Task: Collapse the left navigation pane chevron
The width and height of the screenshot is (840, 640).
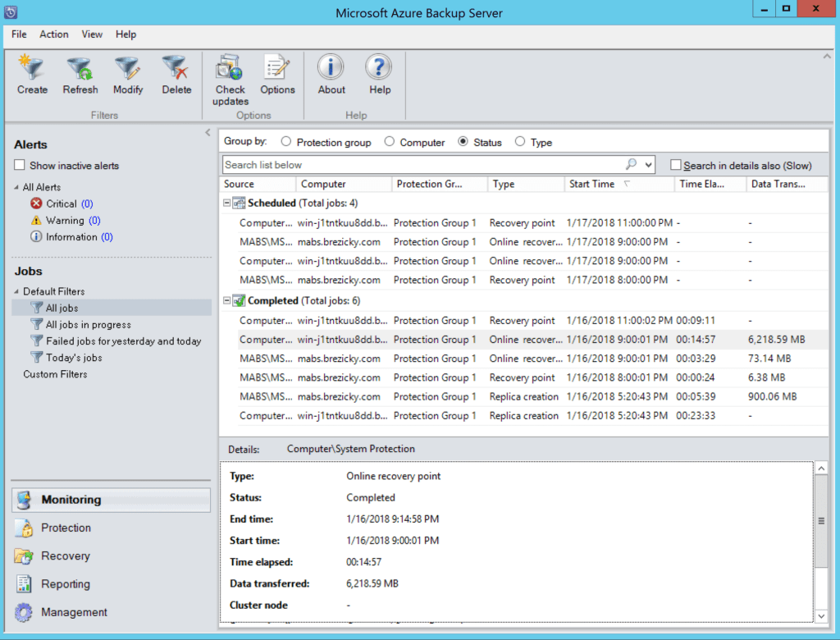Action: click(208, 132)
